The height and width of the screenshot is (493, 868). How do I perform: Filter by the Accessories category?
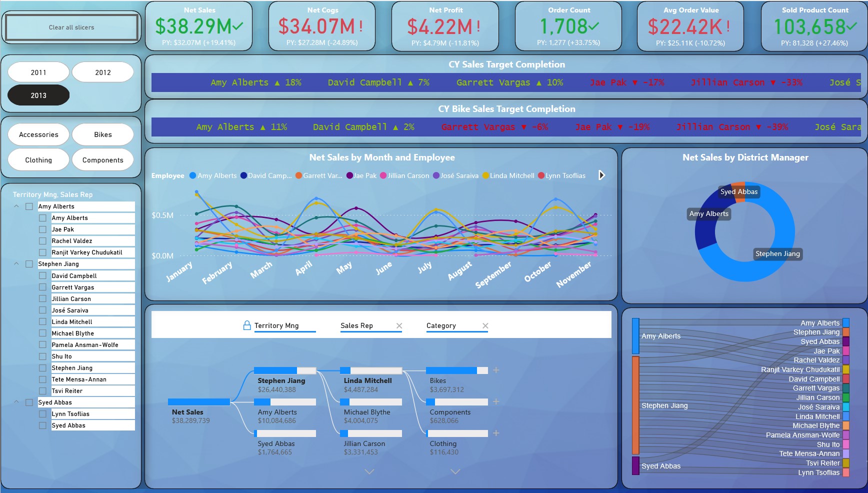(x=38, y=134)
